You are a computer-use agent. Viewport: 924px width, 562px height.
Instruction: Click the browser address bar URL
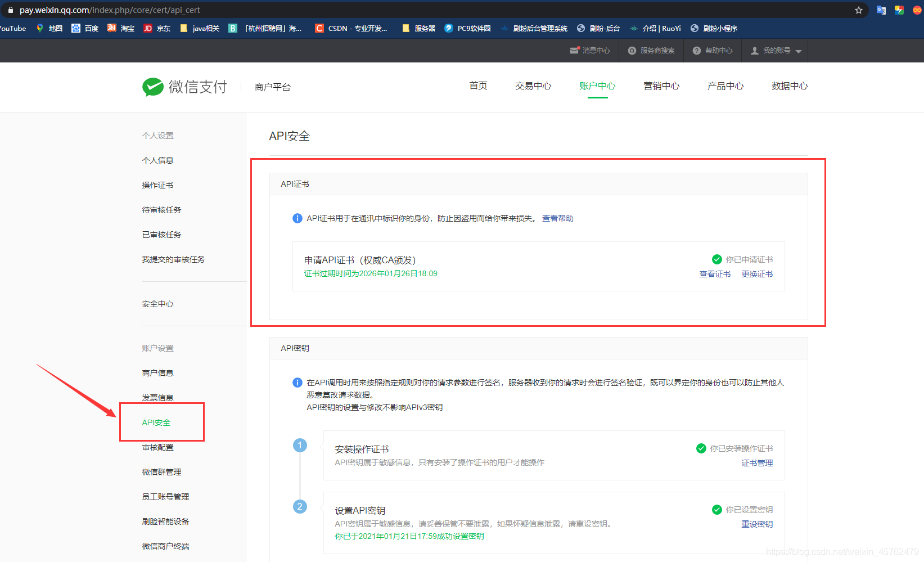click(x=110, y=10)
